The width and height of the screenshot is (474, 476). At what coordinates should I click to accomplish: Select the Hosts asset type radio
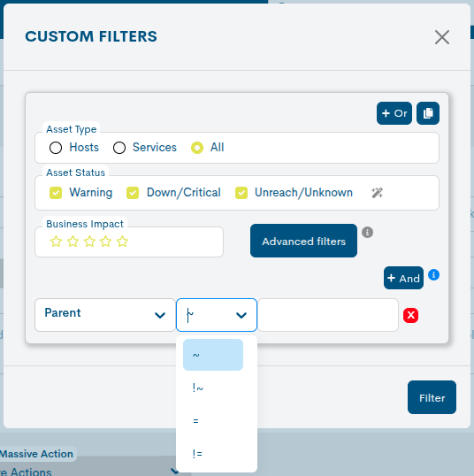56,148
